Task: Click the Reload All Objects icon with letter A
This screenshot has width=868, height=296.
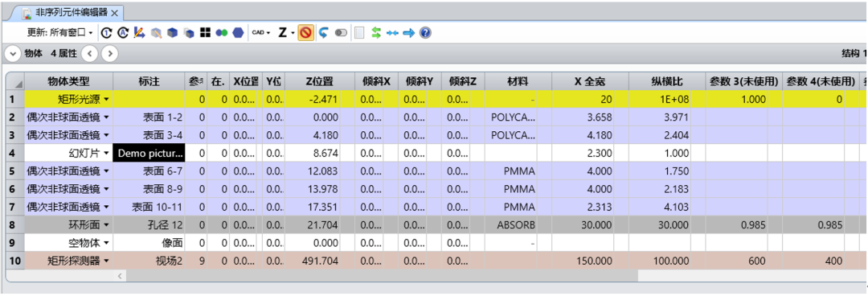Action: point(124,33)
